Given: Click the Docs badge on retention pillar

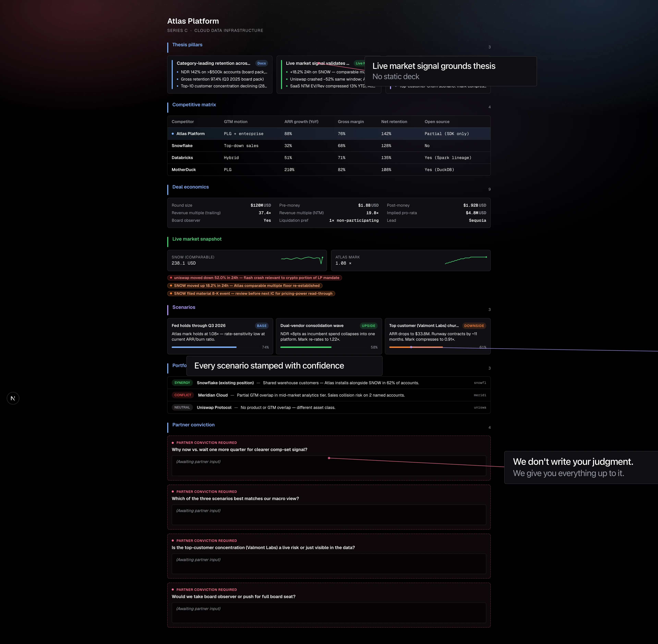Looking at the screenshot, I should pyautogui.click(x=261, y=63).
